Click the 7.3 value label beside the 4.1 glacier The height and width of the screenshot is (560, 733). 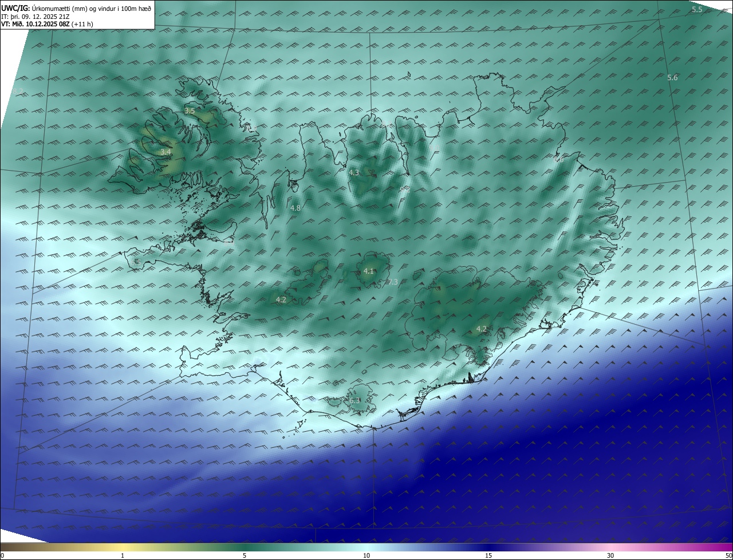click(x=392, y=282)
